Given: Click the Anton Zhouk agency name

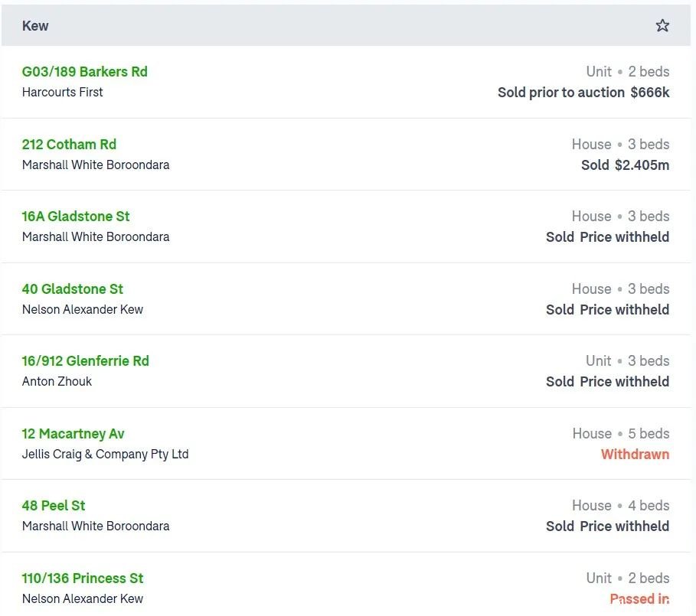Looking at the screenshot, I should (57, 382).
